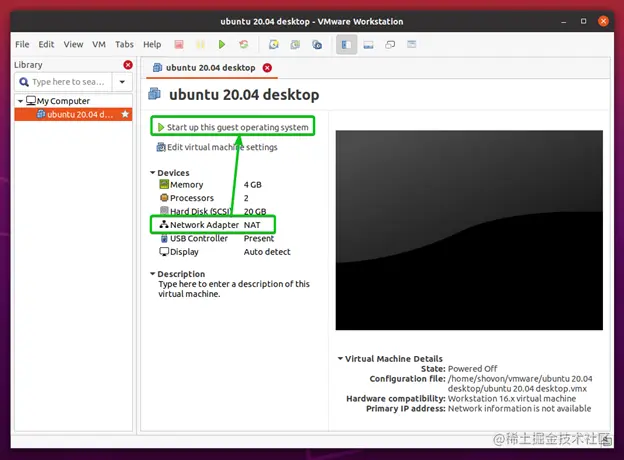Click the revert to snapshot toolbar icon
Viewport: 624px width, 460px height.
pyautogui.click(x=295, y=45)
